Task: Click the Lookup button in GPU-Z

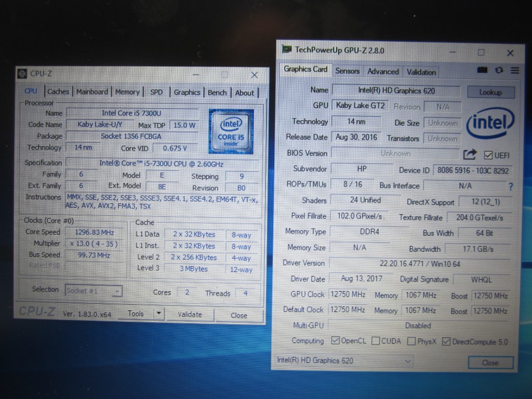Action: 490,92
